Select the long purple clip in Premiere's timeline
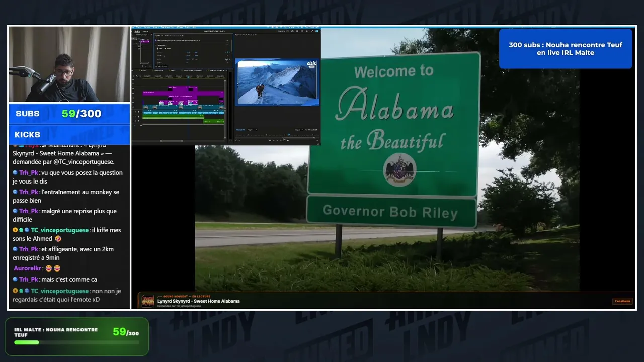The image size is (644, 362). tap(183, 93)
